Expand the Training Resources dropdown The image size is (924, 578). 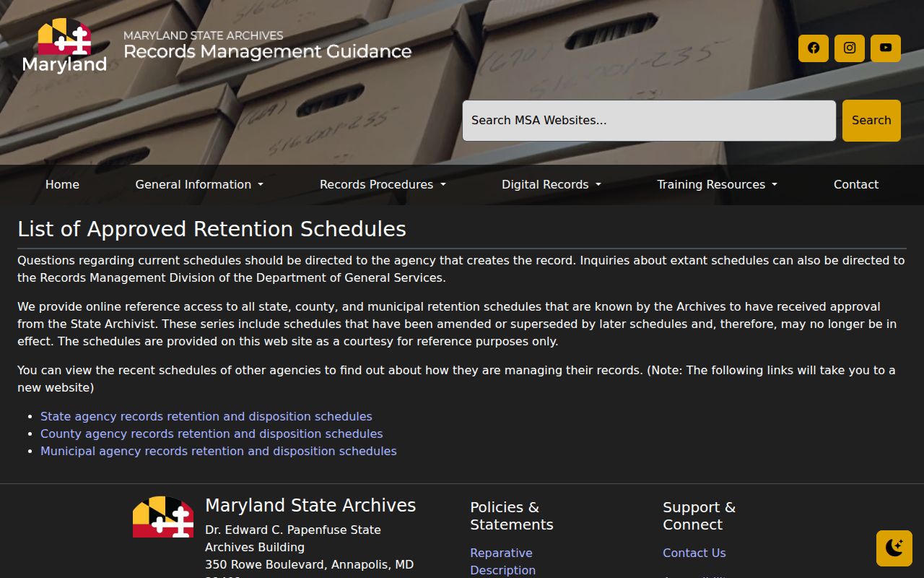(x=717, y=185)
